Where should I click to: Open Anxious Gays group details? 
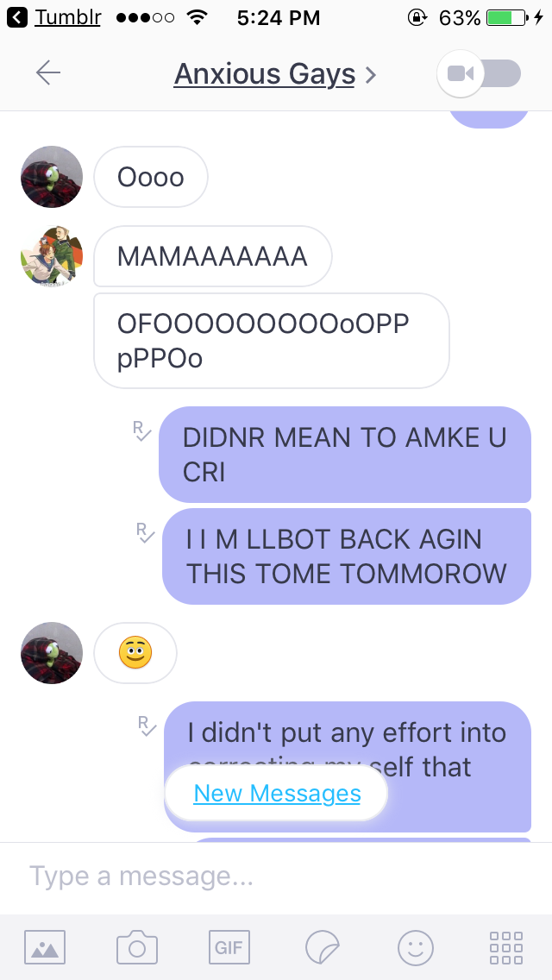coord(265,74)
